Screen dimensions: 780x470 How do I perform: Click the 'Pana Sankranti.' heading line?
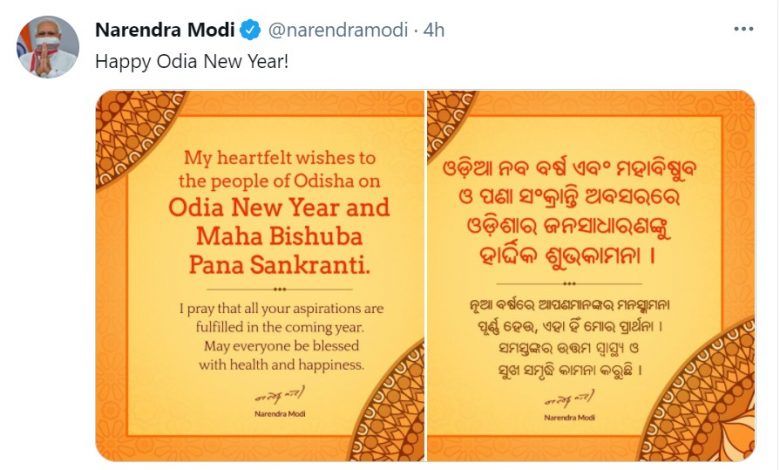click(280, 265)
